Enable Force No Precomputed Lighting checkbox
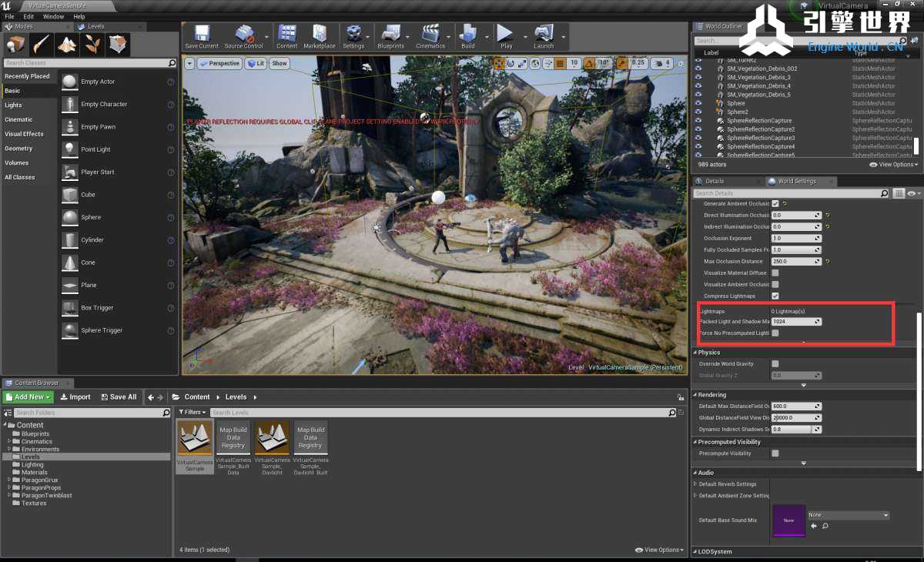Viewport: 924px width, 562px height. (775, 333)
